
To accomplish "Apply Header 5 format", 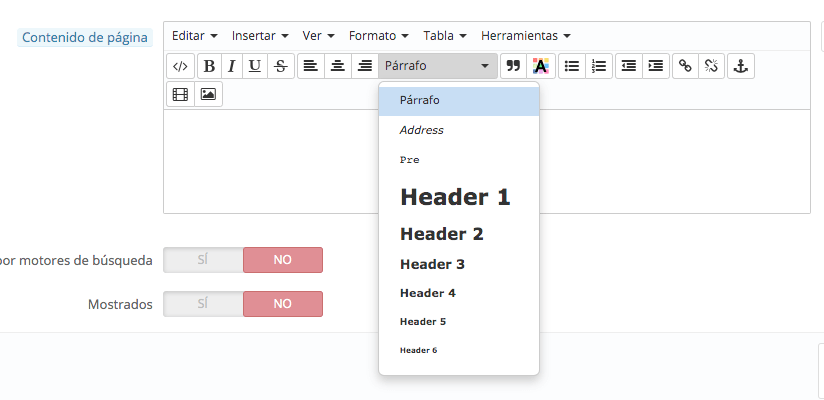I will pyautogui.click(x=459, y=322).
